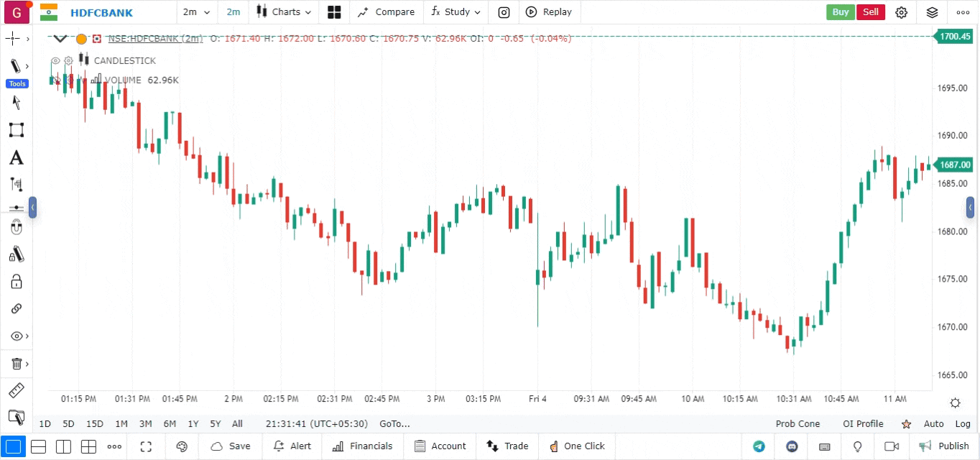
Task: Open the Telegram share icon
Action: pyautogui.click(x=759, y=446)
